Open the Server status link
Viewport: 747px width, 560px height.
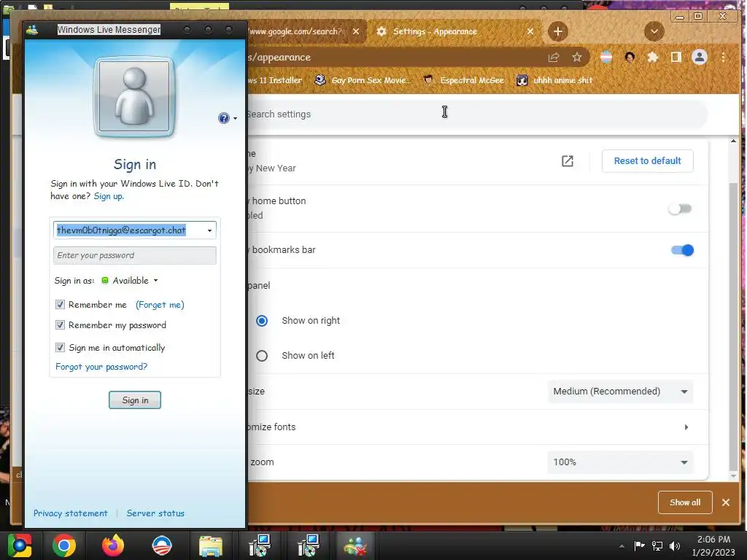coord(155,513)
